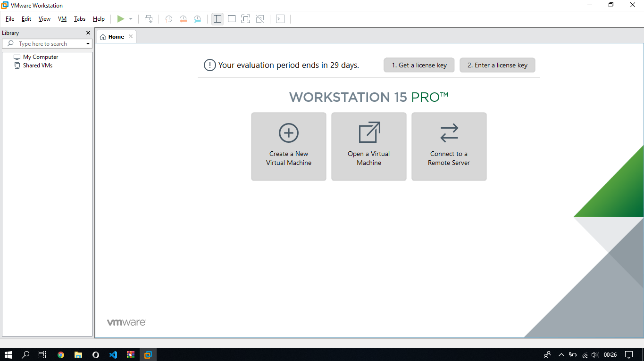Click the green Power On play icon
The height and width of the screenshot is (361, 644).
click(121, 19)
